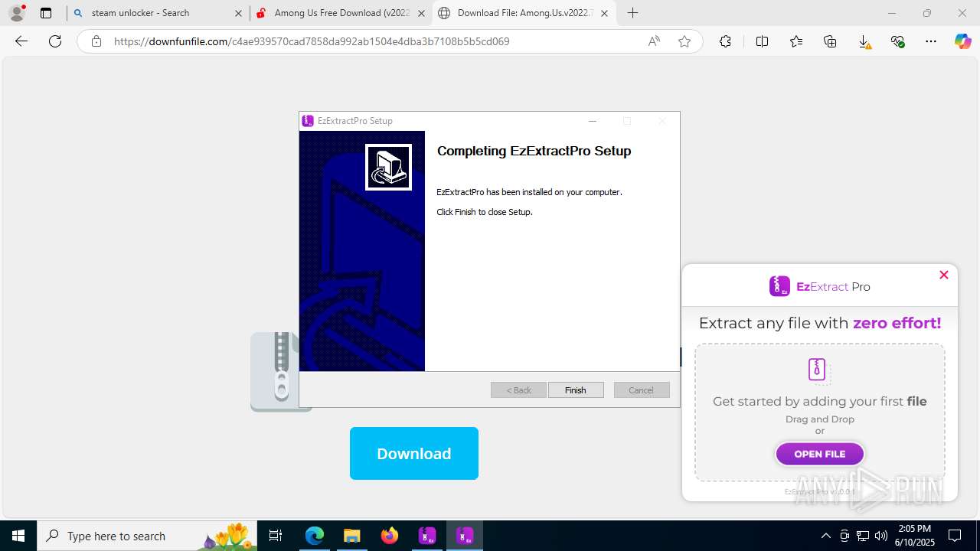Open Firefox from taskbar

tap(390, 536)
